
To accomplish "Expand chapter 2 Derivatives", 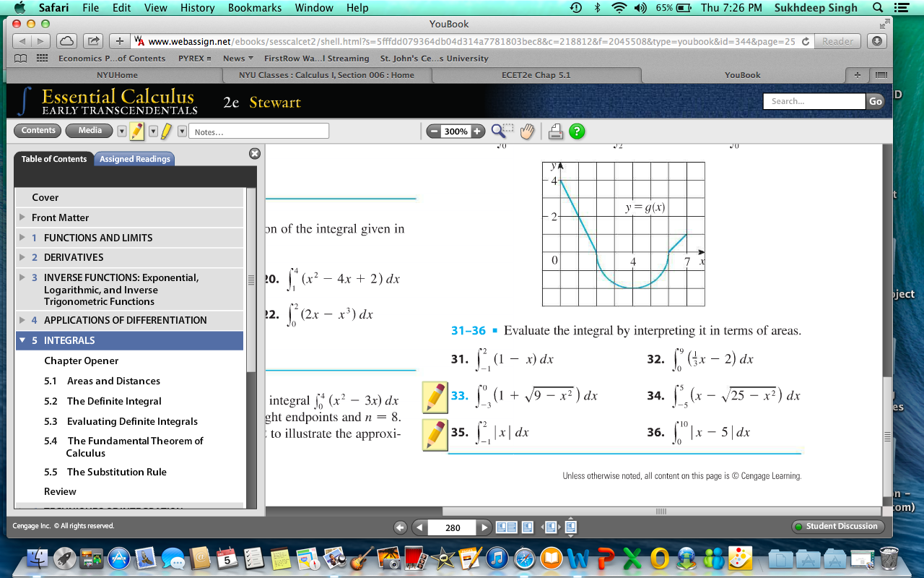I will (x=22, y=257).
